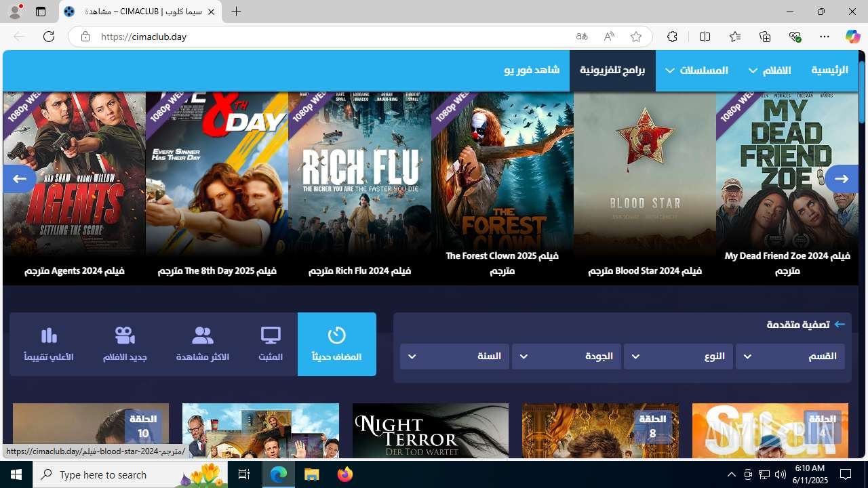Select the الاكثر مشاهدة most watched tab

pos(202,344)
